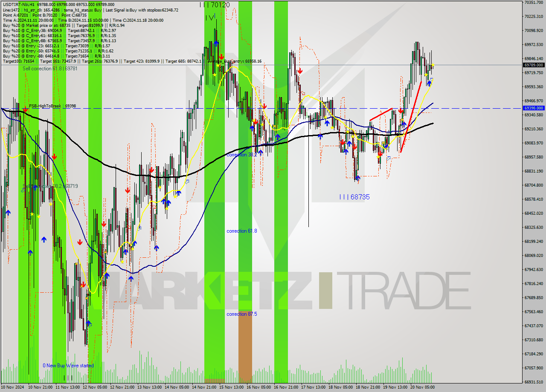The width and height of the screenshot is (546, 392).
Task: Click the USDTIRT-Nbi,H1 symbol title
Action: pos(20,5)
